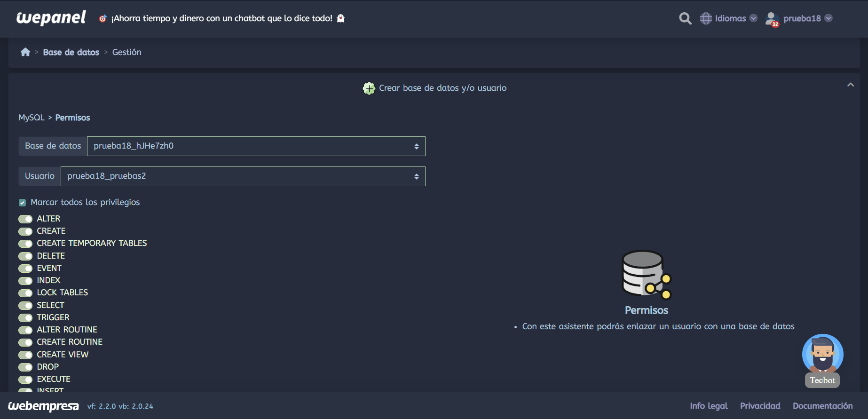Click the user avatar with notification badge
This screenshot has width=868, height=419.
(772, 19)
